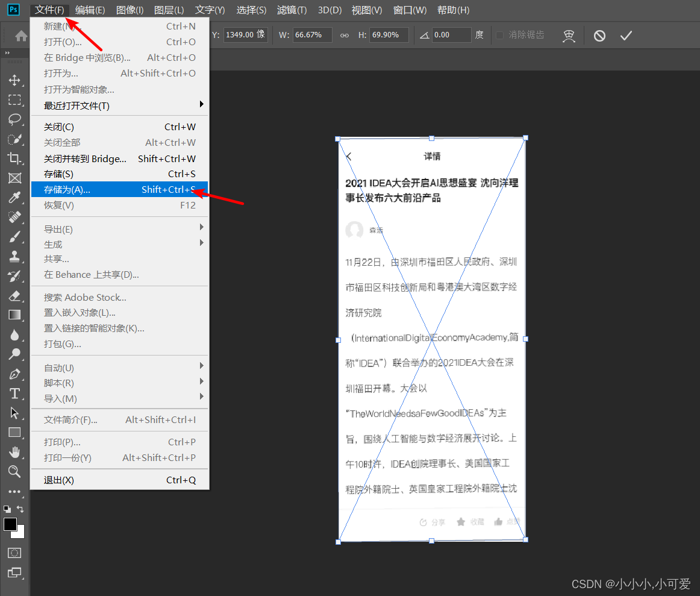Commit the transform with the checkmark
The image size is (700, 596).
click(625, 36)
